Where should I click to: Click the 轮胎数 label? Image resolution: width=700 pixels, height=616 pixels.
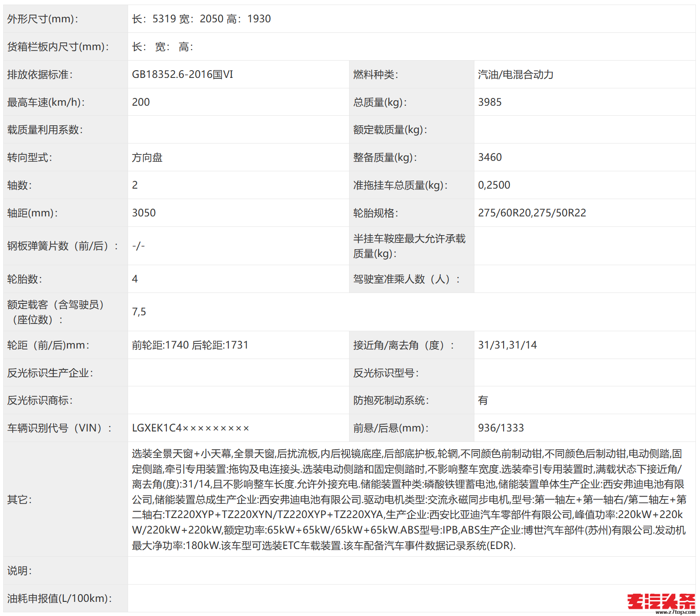click(x=25, y=279)
